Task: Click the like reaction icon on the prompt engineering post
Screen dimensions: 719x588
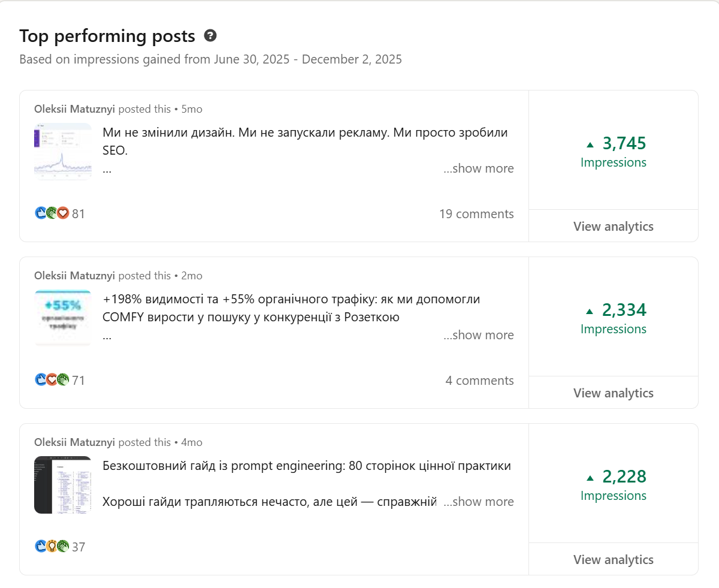Action: coord(41,546)
